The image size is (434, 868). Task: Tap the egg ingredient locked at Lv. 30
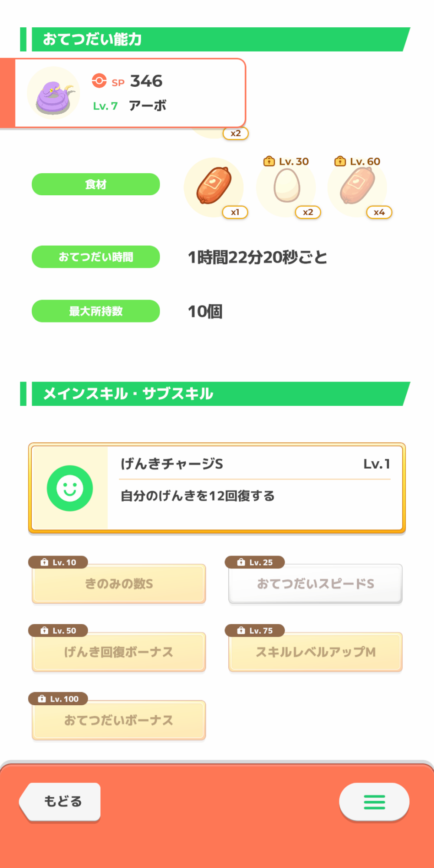(x=286, y=186)
